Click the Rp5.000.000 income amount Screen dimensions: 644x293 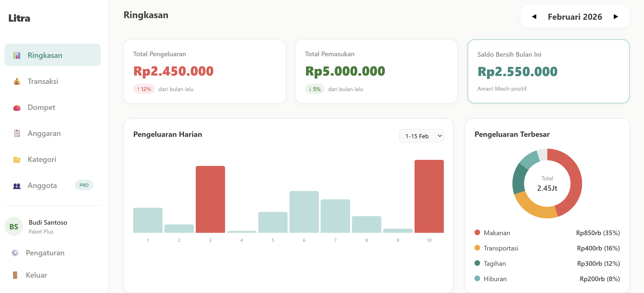pos(345,71)
